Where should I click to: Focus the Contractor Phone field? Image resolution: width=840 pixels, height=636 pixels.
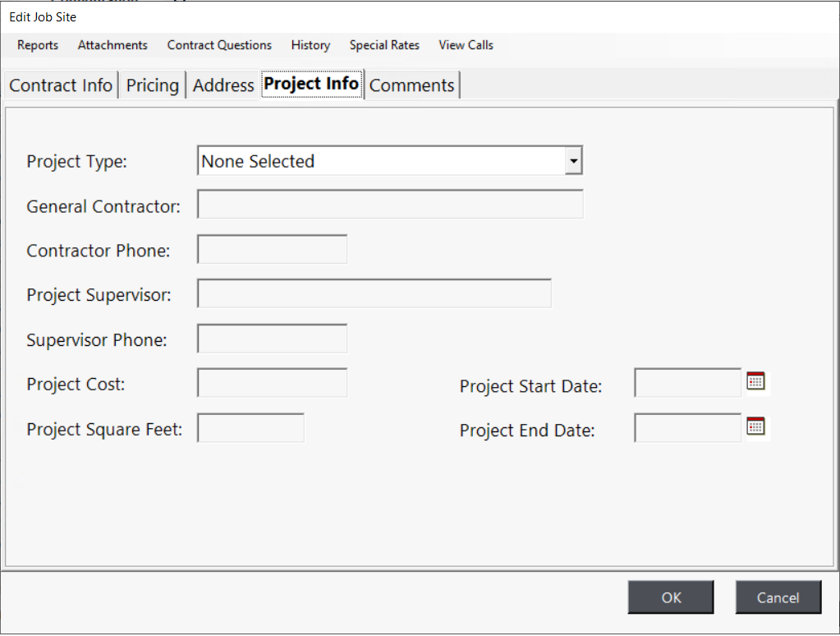coord(272,249)
